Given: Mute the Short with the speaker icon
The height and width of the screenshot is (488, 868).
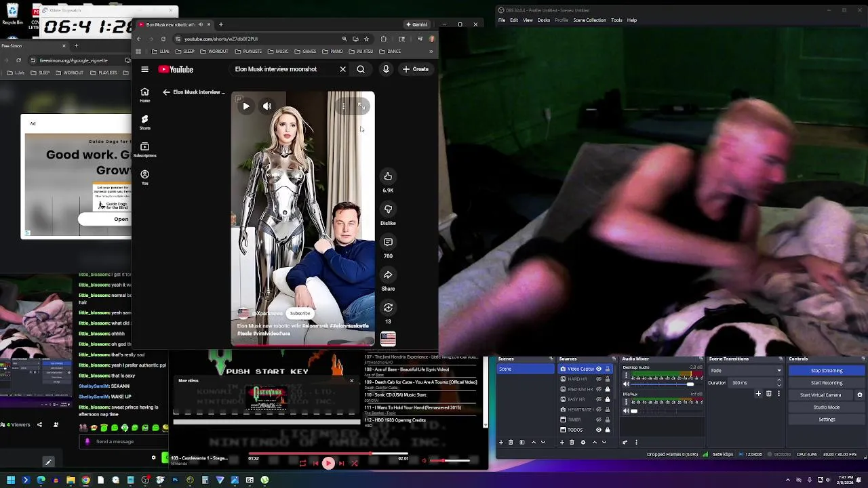Looking at the screenshot, I should pos(267,106).
